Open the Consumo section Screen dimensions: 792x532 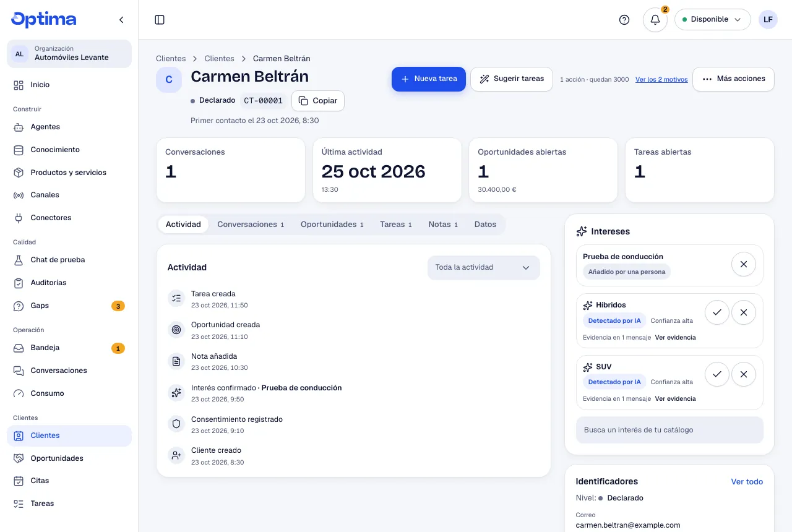(69, 393)
